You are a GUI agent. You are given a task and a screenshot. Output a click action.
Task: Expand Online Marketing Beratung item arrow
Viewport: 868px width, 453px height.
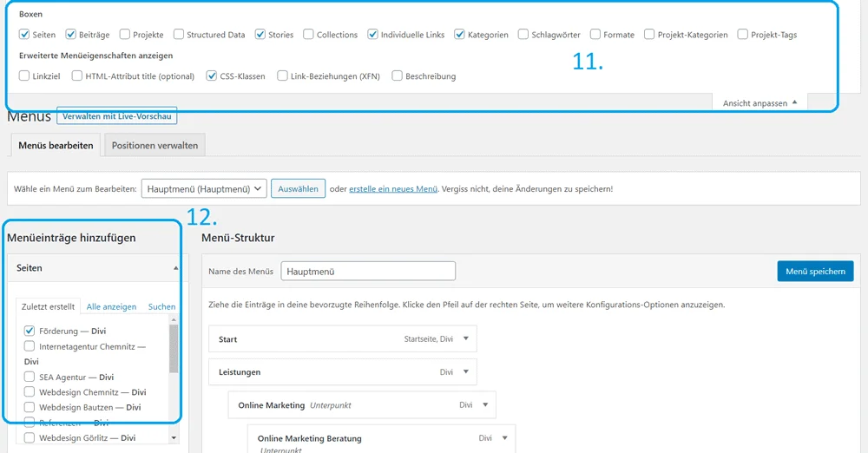coord(505,438)
